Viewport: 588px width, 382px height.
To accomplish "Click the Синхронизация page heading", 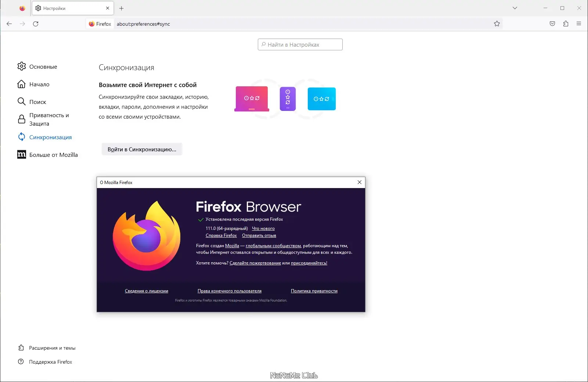I will 126,68.
